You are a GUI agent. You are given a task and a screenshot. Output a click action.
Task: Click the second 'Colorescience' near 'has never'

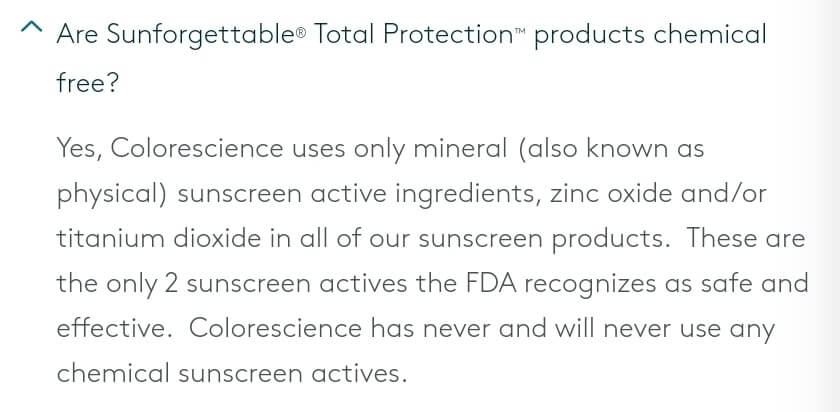pyautogui.click(x=275, y=328)
